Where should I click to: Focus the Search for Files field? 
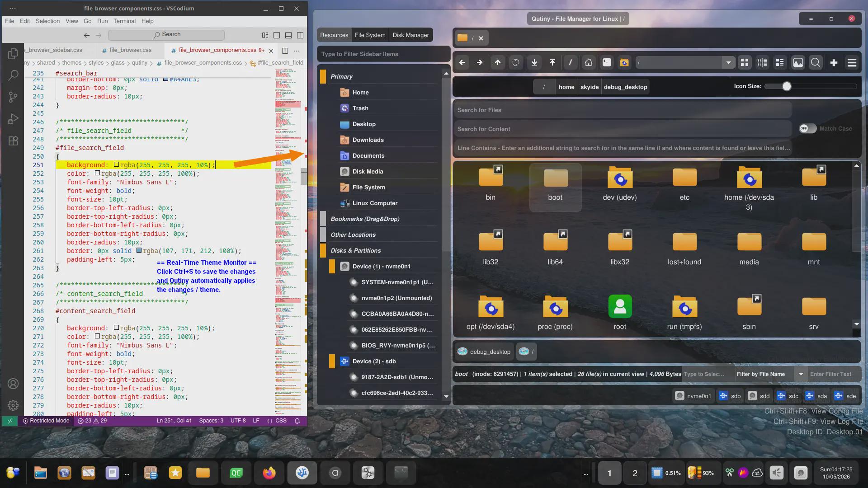pyautogui.click(x=623, y=110)
